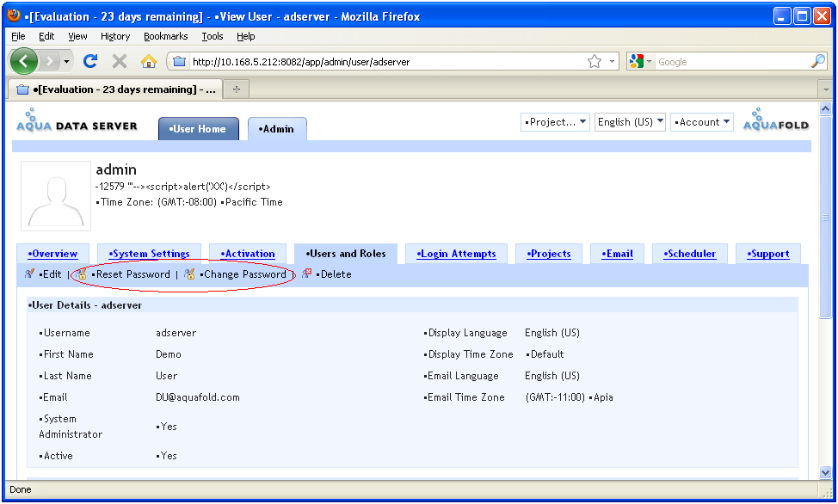
Task: Expand the Account dropdown menu
Action: coord(702,122)
